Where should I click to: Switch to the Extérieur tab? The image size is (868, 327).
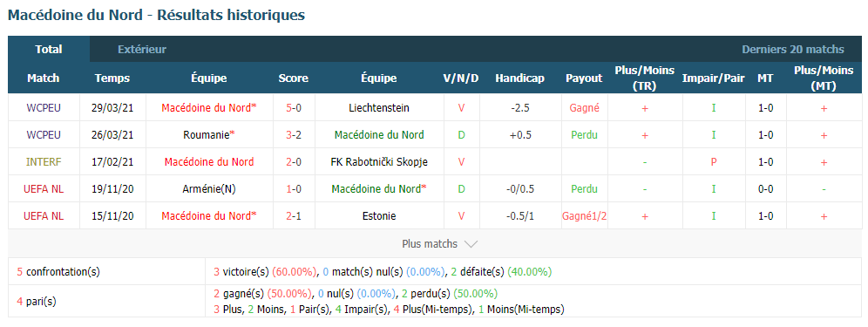click(x=142, y=50)
